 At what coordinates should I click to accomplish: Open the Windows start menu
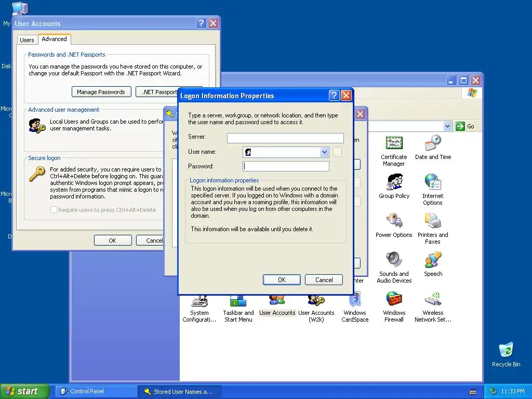24,391
